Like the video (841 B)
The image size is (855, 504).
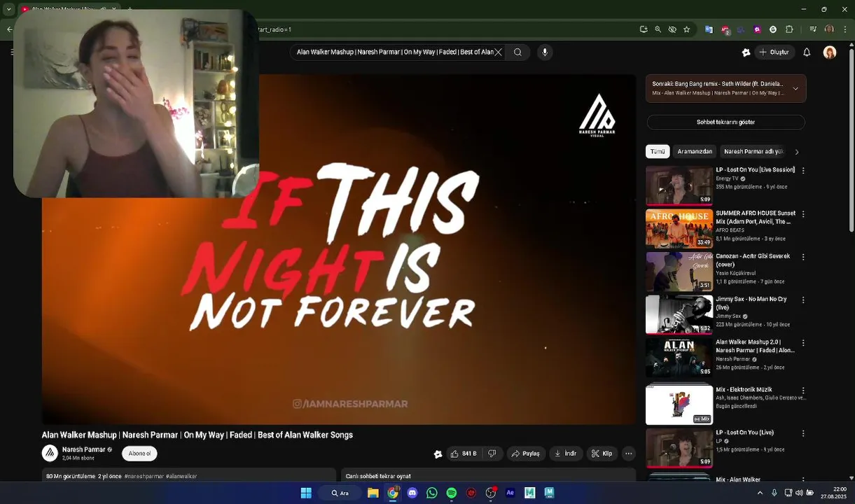(x=464, y=454)
